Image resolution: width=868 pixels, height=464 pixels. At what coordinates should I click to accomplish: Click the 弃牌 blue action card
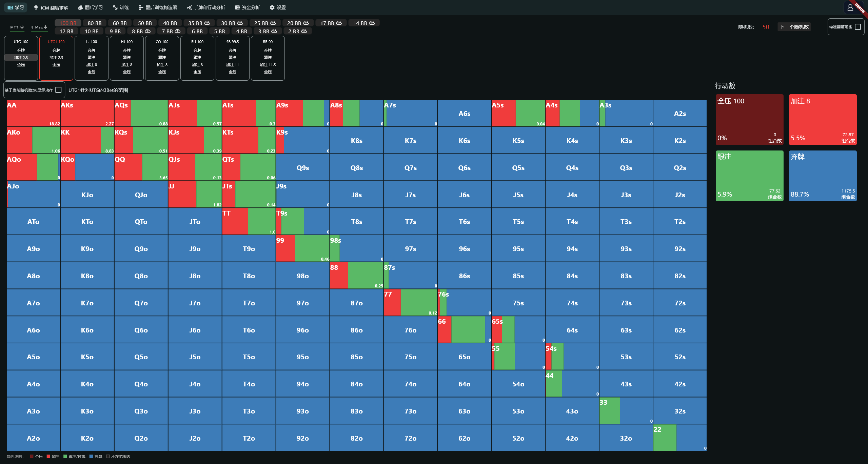coord(823,176)
